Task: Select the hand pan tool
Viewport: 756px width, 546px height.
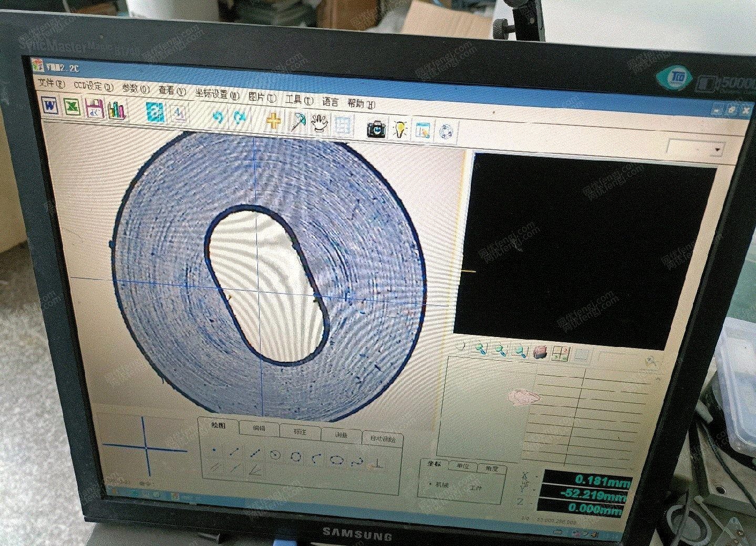Action: click(x=319, y=123)
